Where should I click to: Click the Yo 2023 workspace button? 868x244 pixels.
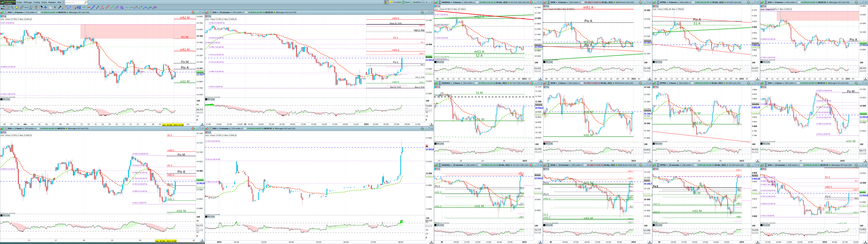tap(398, 2)
